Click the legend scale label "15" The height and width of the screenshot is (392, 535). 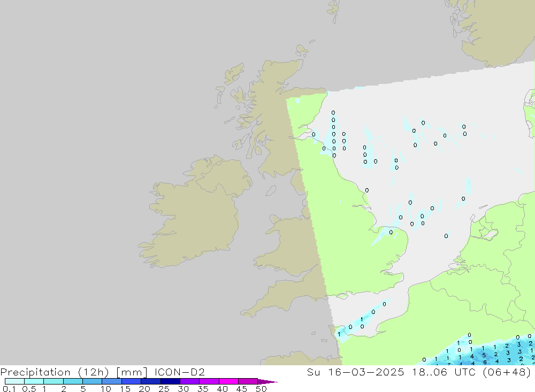click(125, 389)
